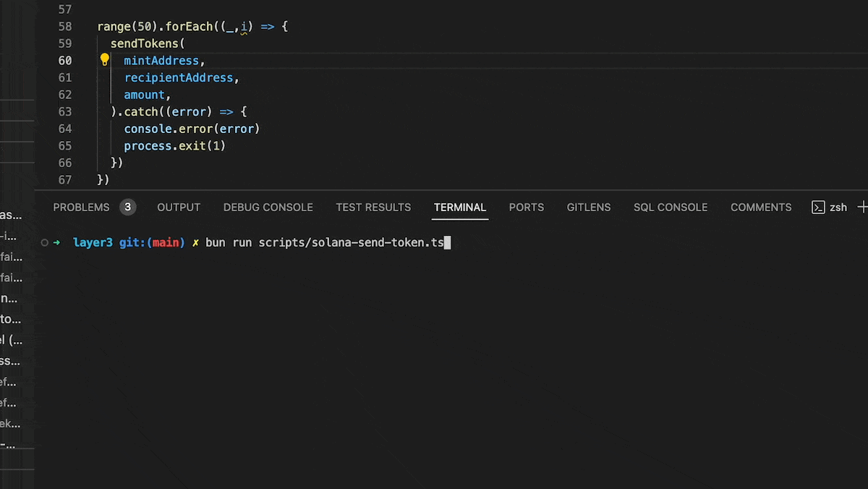Click the new terminal plus icon
The image size is (868, 489).
coord(862,207)
